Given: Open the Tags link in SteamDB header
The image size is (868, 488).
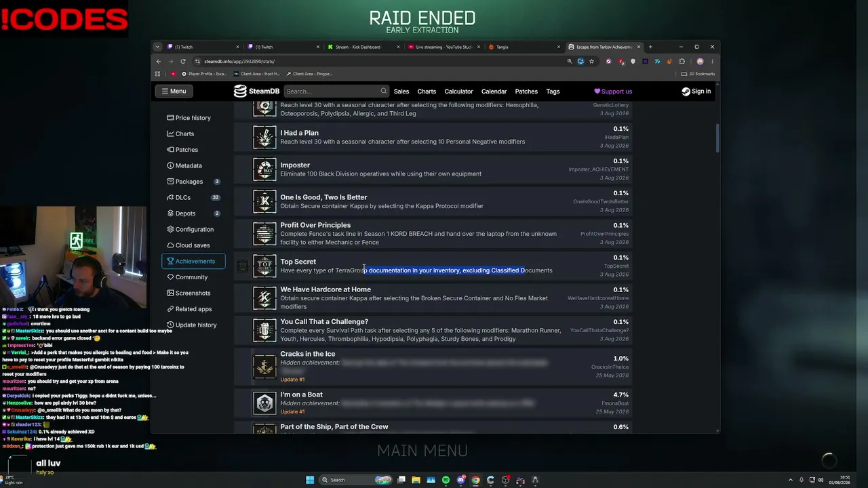Looking at the screenshot, I should point(553,91).
